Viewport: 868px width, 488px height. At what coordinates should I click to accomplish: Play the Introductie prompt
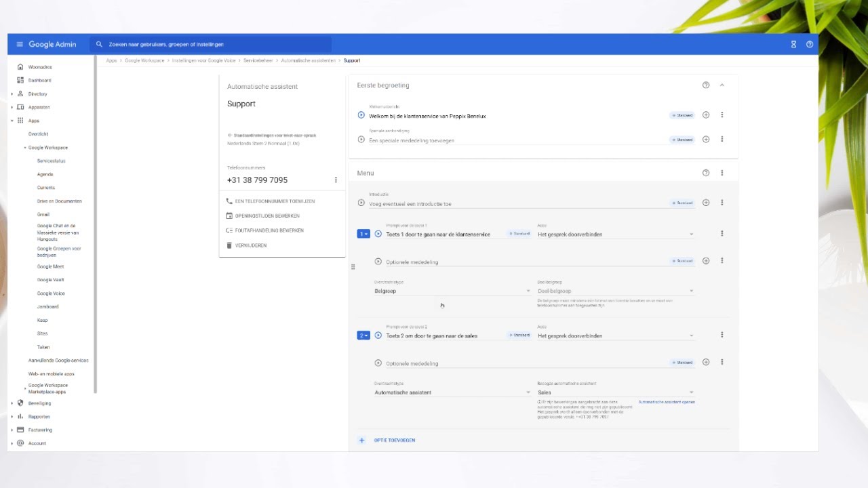tap(361, 203)
